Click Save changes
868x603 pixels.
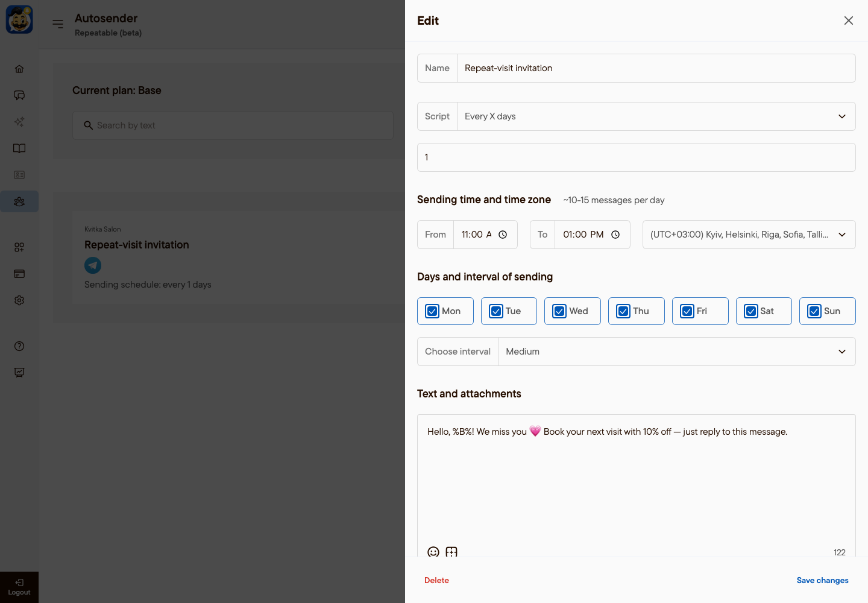pyautogui.click(x=822, y=580)
